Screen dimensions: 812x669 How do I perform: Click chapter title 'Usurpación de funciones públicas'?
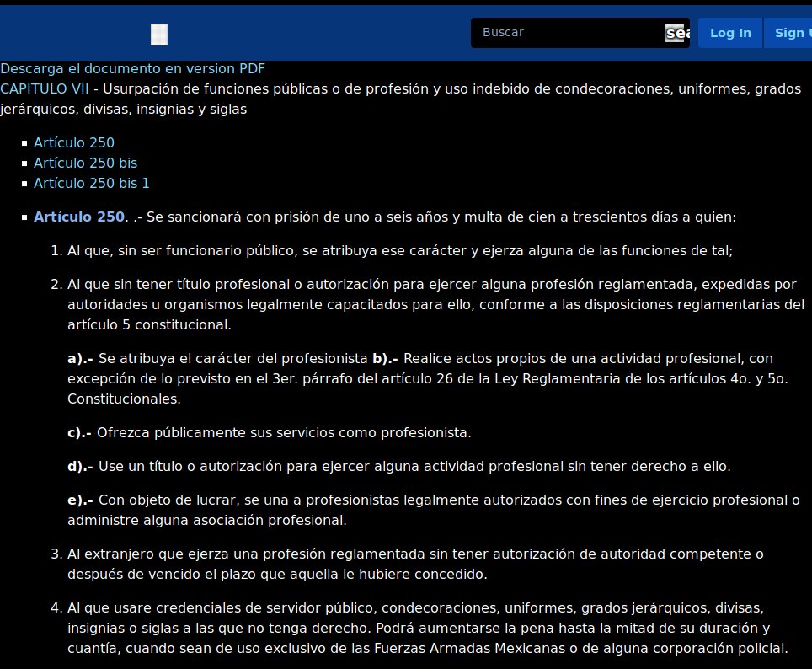pos(215,88)
